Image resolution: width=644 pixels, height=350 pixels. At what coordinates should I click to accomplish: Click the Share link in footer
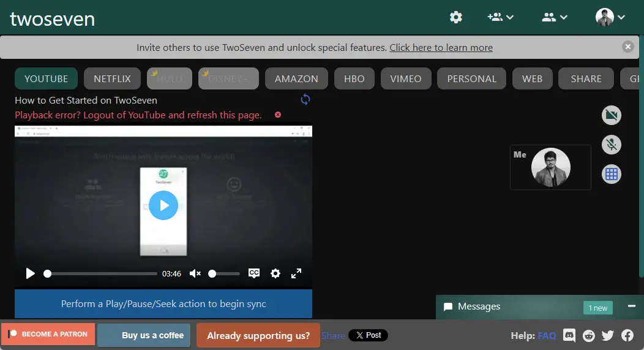pyautogui.click(x=333, y=336)
